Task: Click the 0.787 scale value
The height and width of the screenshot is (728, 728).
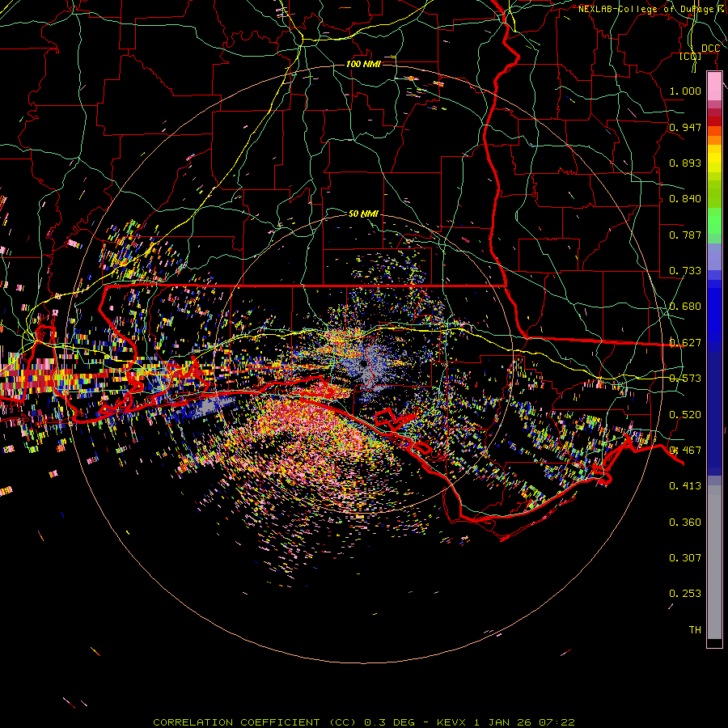Action: click(x=685, y=235)
